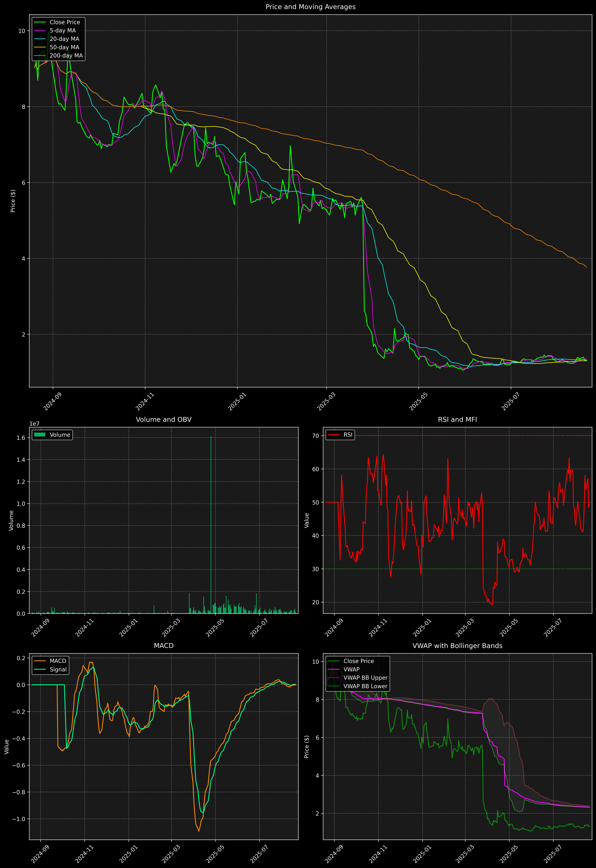Click the Price ($) axis label on the main chart

tap(13, 201)
